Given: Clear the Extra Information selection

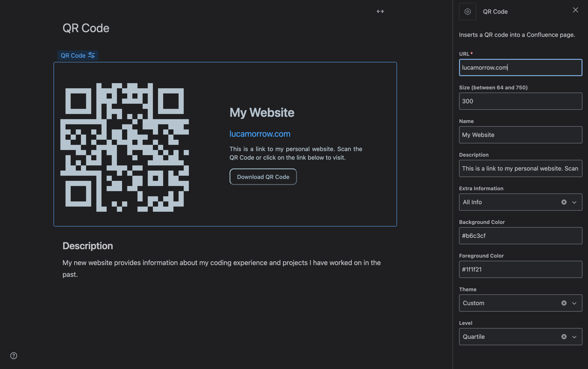Looking at the screenshot, I should [564, 202].
